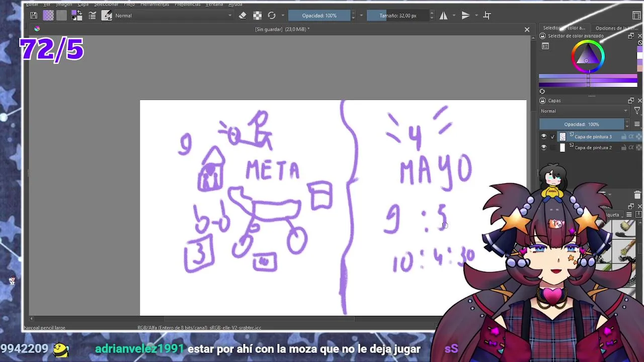
Task: Open the Preferencias menu
Action: click(188, 4)
